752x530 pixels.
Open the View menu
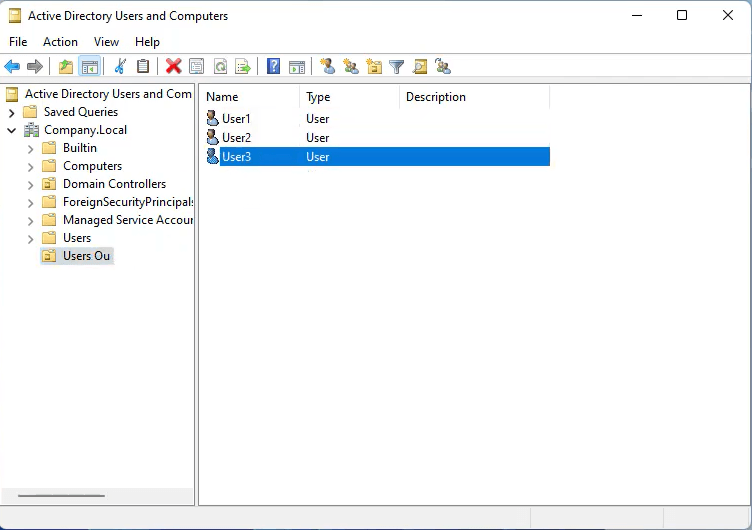coord(106,42)
